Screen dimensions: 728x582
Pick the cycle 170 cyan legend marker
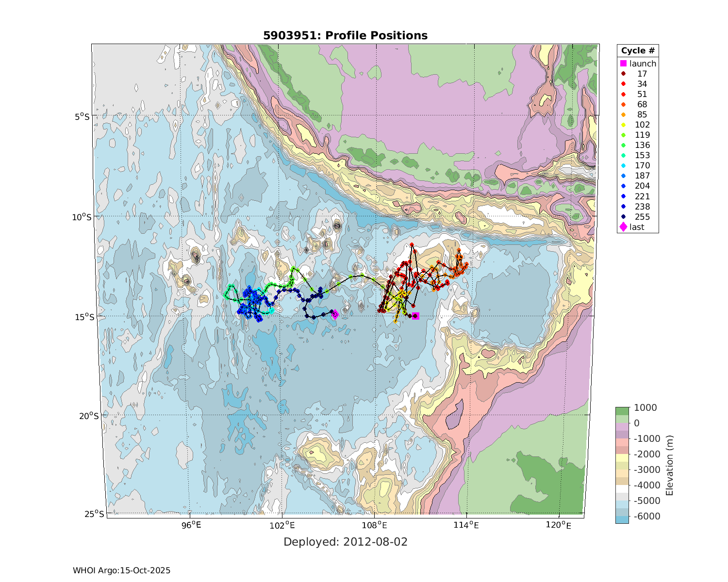624,166
